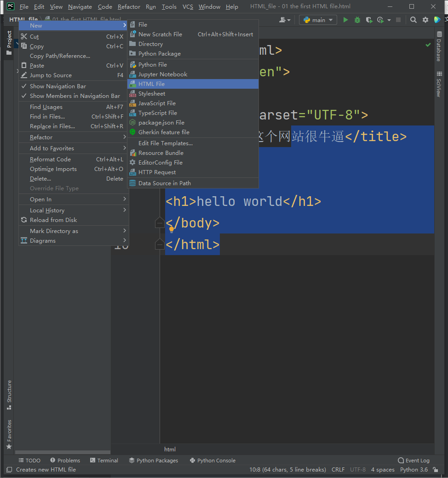Open the SciView tool window
The height and width of the screenshot is (478, 448).
tap(439, 84)
